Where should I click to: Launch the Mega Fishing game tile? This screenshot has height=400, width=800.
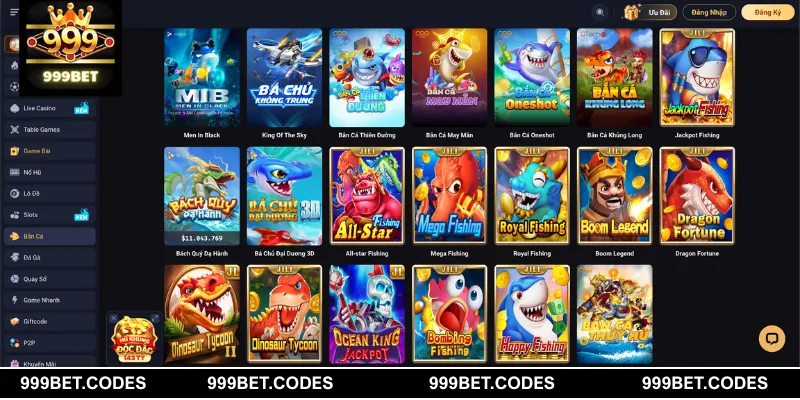pos(449,196)
